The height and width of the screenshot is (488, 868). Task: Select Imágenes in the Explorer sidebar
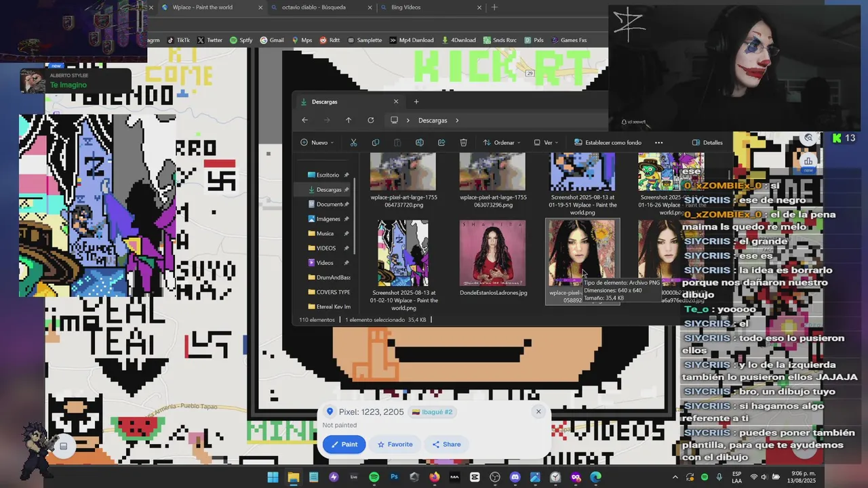click(x=328, y=219)
